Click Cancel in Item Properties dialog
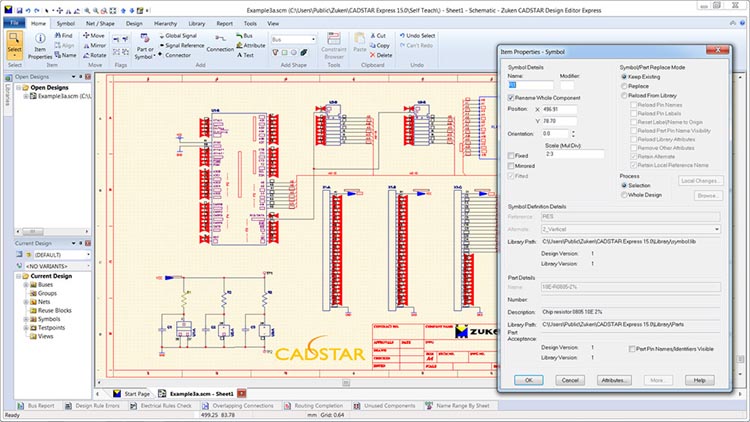Screen dimensions: 750x422 tap(570, 380)
